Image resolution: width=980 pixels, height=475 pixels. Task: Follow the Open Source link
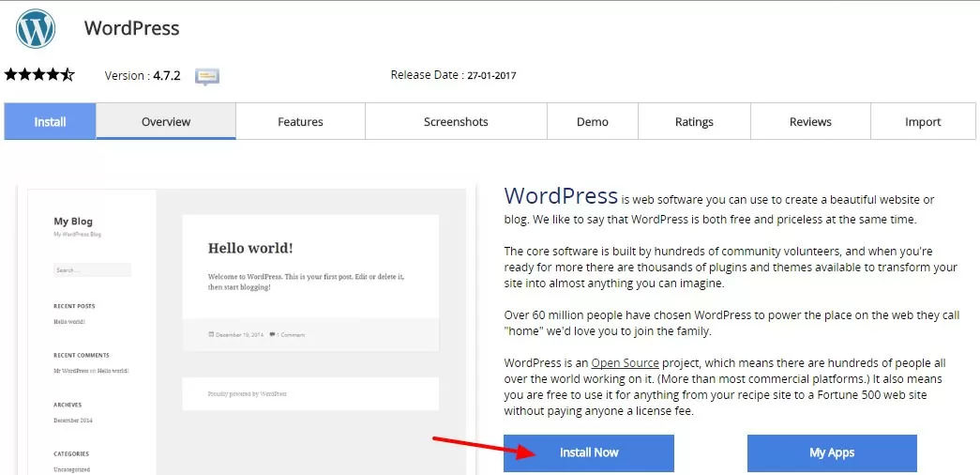tap(625, 363)
